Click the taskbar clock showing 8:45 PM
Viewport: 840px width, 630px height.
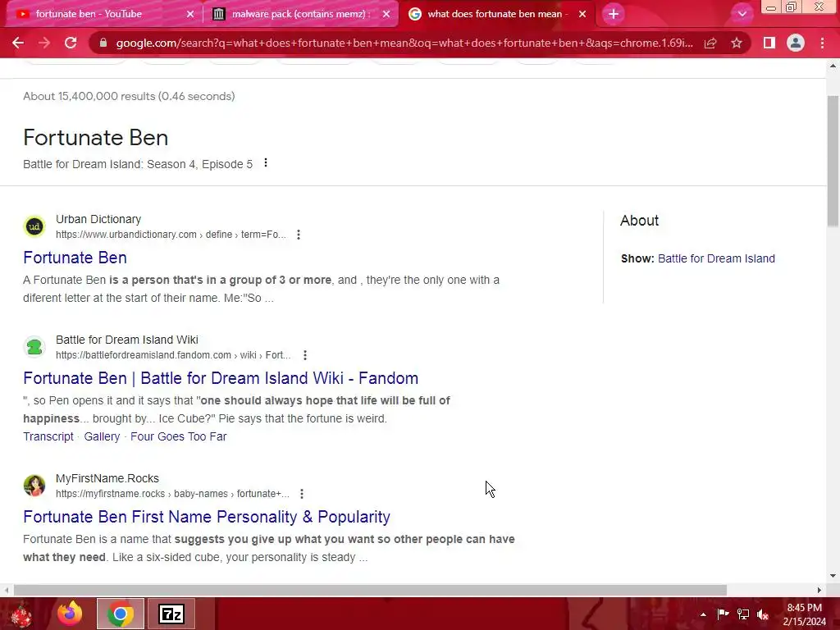point(804,614)
